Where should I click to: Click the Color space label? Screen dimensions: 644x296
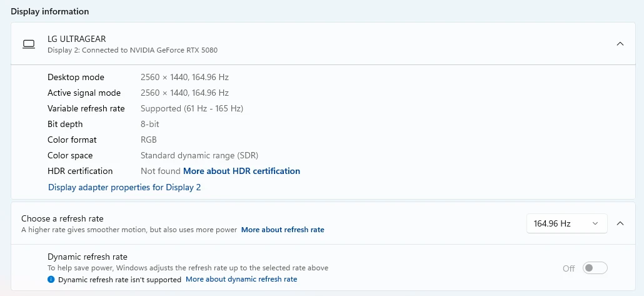pos(70,155)
